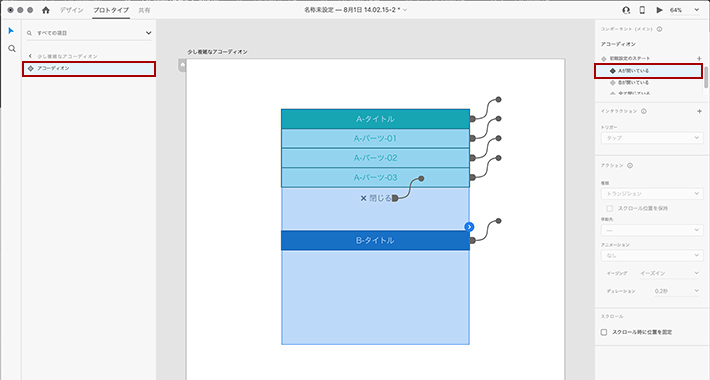Select the arrow Select tool
Image resolution: width=710 pixels, height=380 pixels.
tap(11, 31)
